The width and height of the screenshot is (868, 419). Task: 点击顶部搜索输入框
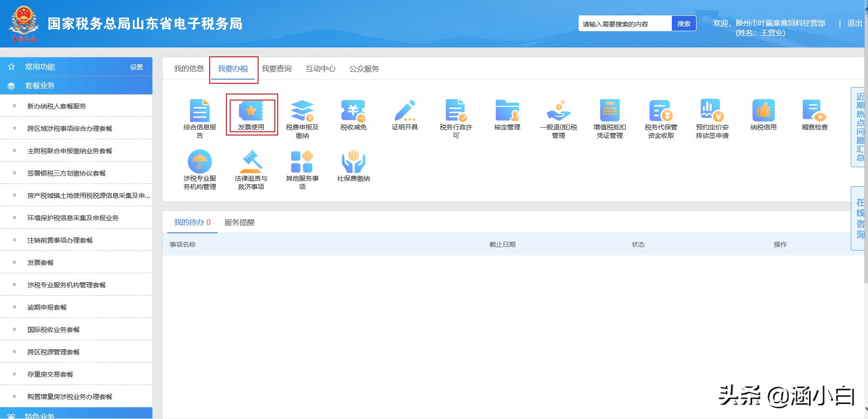point(624,23)
